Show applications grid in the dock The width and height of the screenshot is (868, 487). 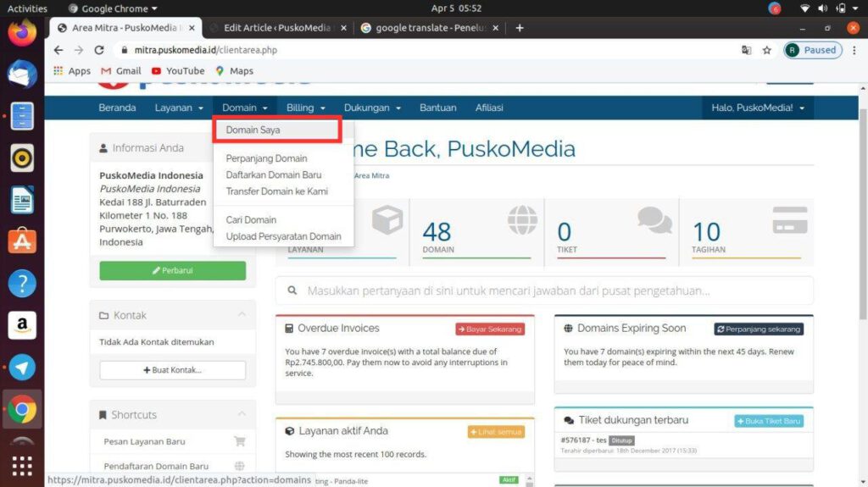pyautogui.click(x=22, y=466)
